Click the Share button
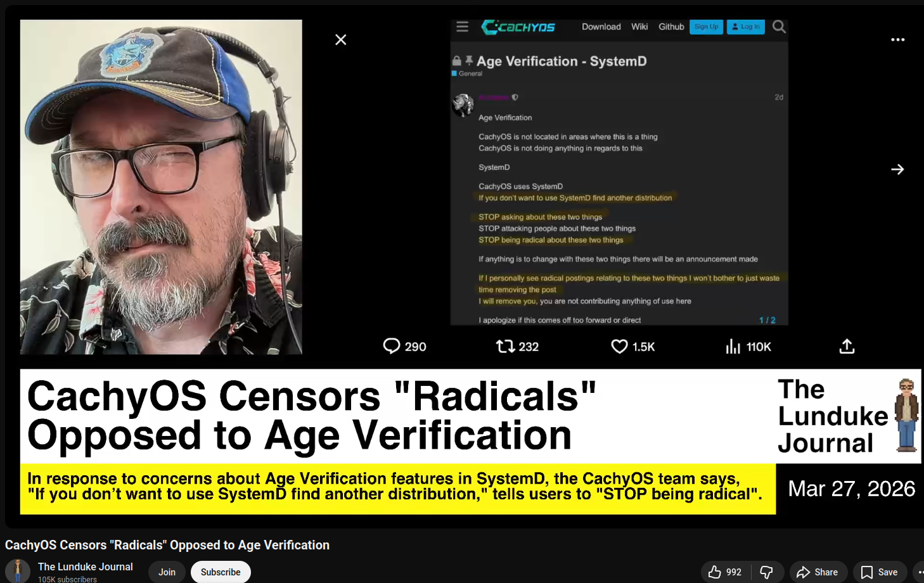This screenshot has height=583, width=924. [818, 572]
